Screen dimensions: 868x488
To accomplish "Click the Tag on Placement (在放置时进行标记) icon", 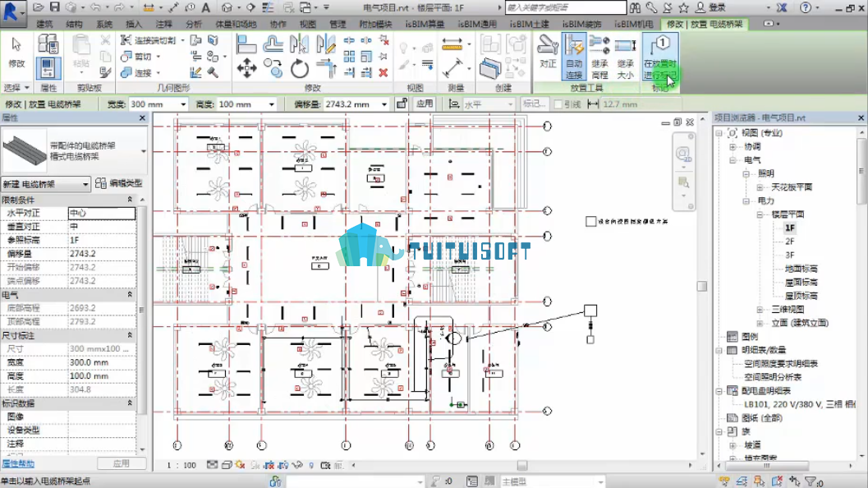I will 660,57.
